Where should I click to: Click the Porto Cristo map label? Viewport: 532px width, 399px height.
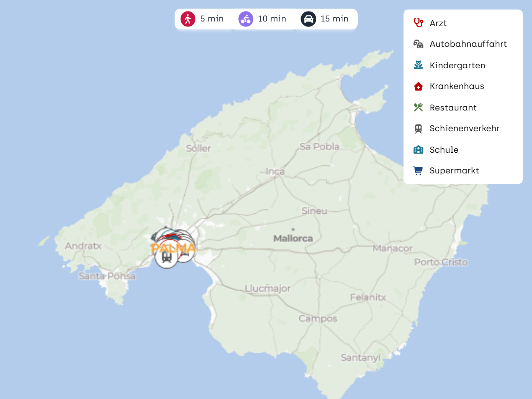coord(441,262)
